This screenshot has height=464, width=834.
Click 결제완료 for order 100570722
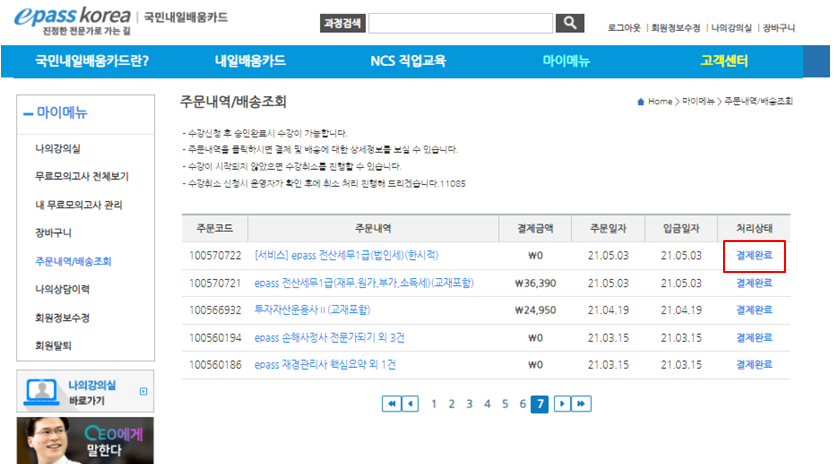click(x=754, y=255)
